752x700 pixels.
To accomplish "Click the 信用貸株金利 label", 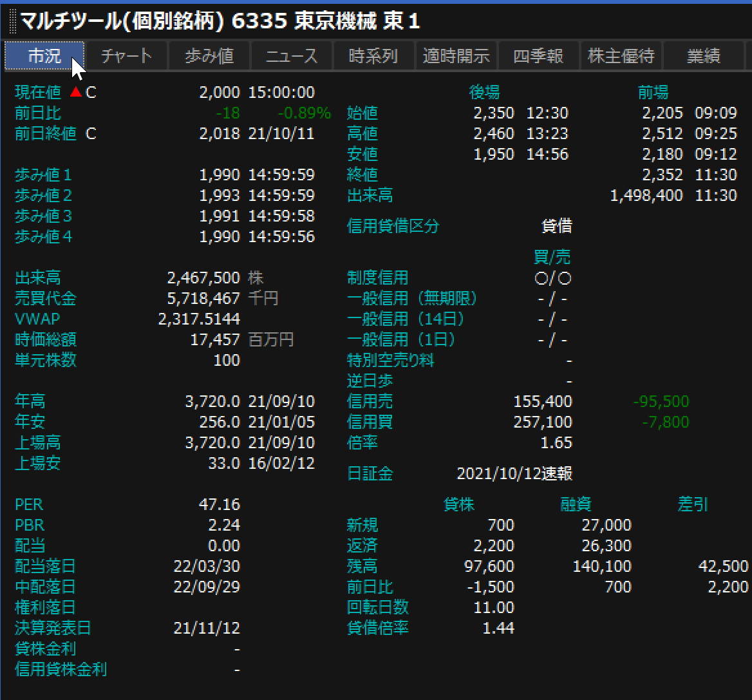I will [x=61, y=669].
